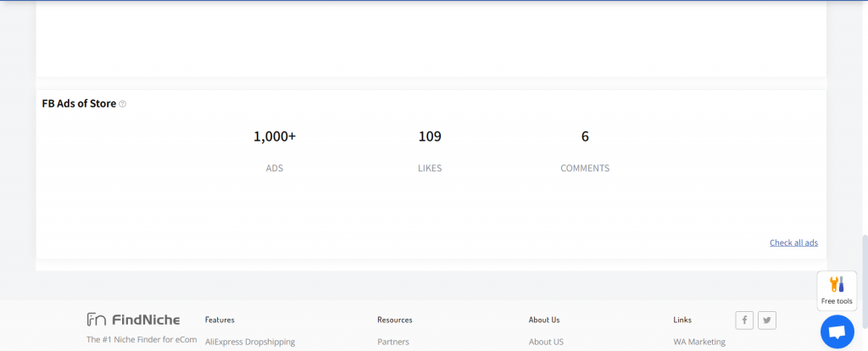Click the Check all ads link
This screenshot has height=351, width=868.
click(793, 242)
